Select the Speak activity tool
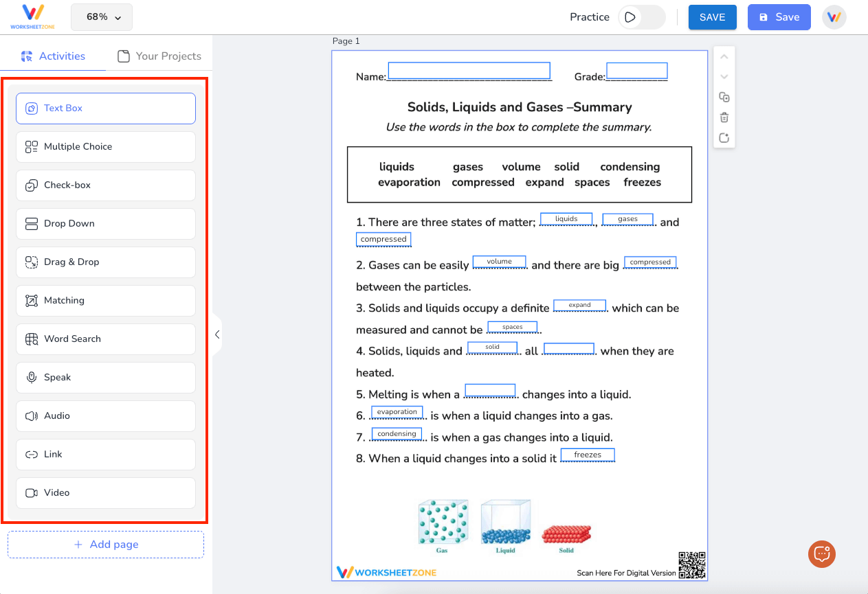Screen dimensions: 868x594 point(105,377)
